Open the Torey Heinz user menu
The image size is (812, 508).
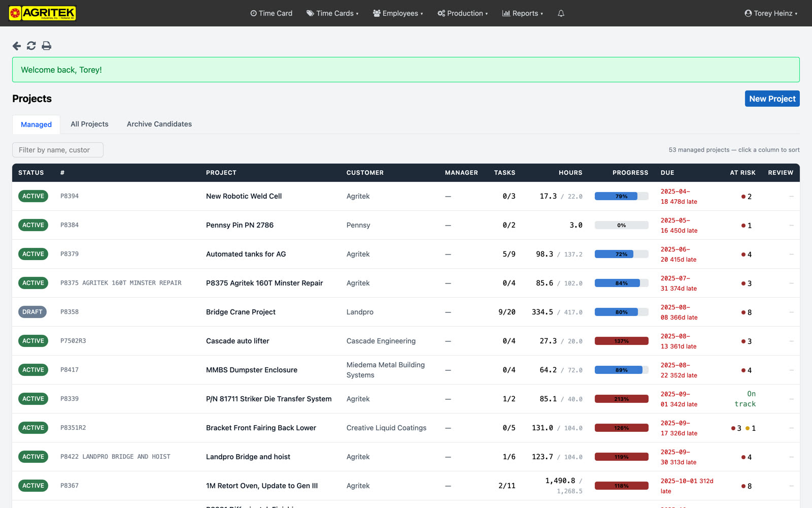(x=771, y=13)
